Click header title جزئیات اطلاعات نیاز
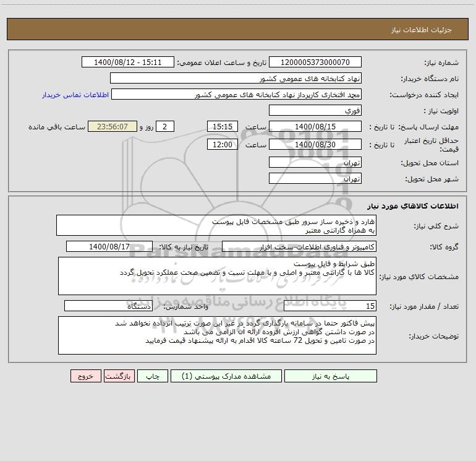The image size is (476, 461). 422,30
